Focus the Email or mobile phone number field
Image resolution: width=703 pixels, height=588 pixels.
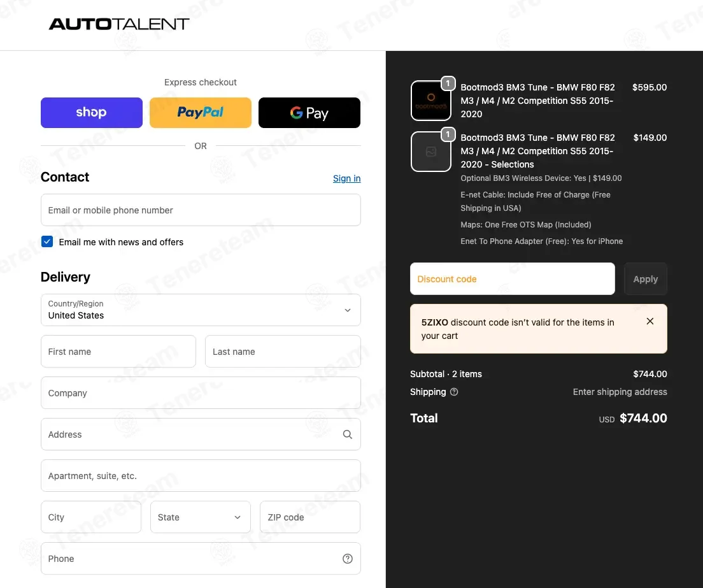point(201,210)
